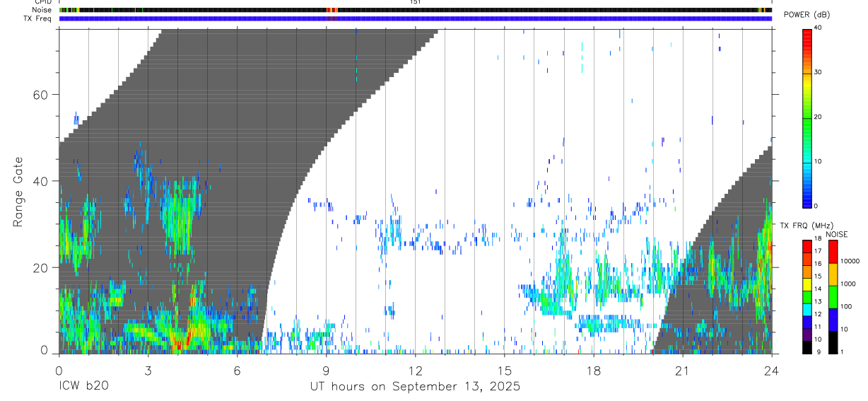Click the NOISE legend title
Screen dimensions: 868x401
(836, 234)
